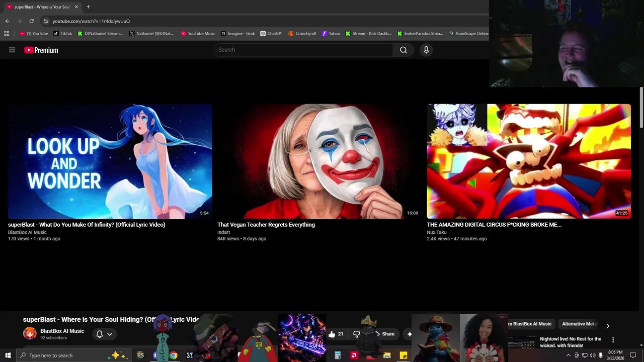Open Indart channel link
Image resolution: width=644 pixels, height=362 pixels.
click(224, 232)
